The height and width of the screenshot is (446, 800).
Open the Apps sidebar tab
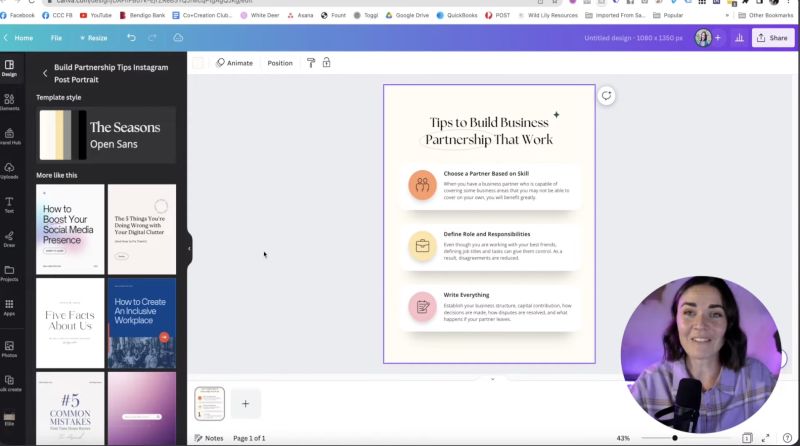pos(9,307)
